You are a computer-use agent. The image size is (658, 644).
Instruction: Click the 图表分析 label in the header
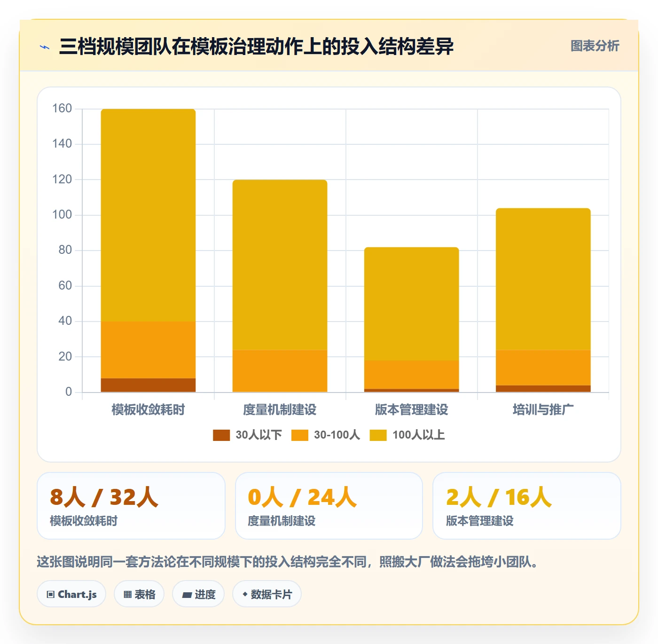point(595,46)
